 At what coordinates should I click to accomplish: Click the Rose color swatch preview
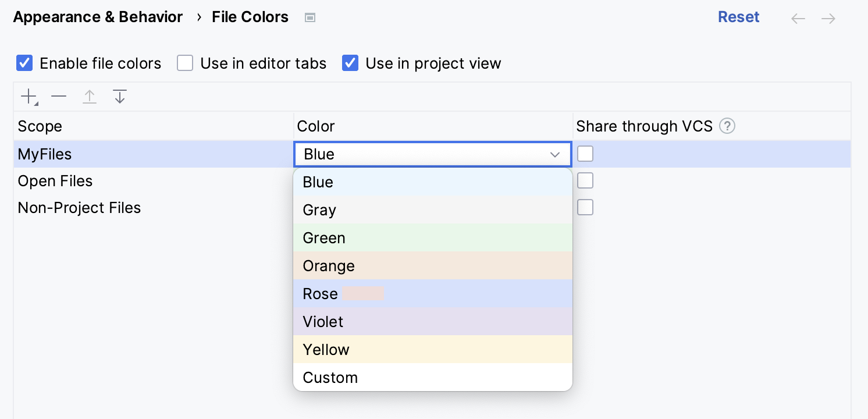pos(362,294)
